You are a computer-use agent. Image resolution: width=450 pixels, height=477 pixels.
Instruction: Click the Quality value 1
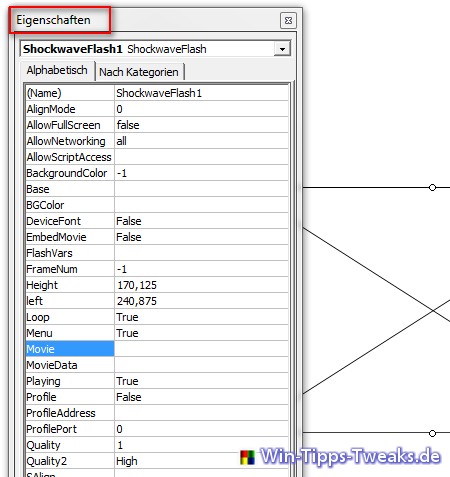click(201, 445)
